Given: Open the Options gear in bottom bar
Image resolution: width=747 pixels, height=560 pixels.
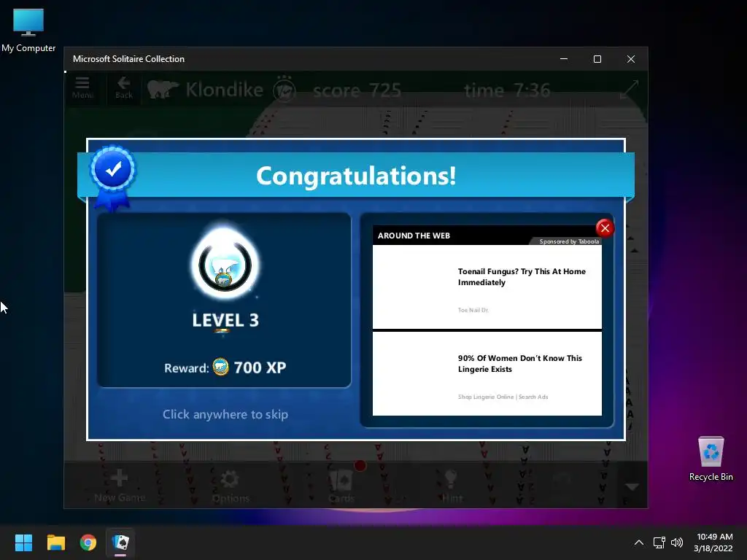Looking at the screenshot, I should tap(231, 486).
